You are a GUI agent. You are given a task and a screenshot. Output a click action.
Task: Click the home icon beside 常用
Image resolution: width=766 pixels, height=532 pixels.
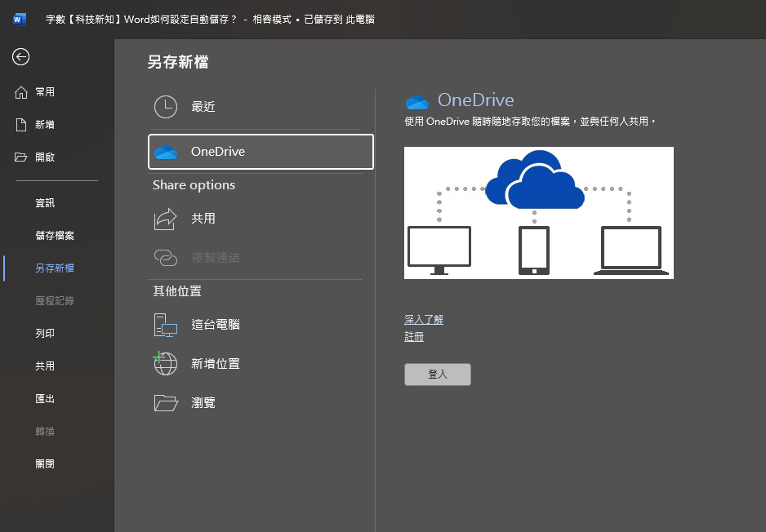pos(21,92)
